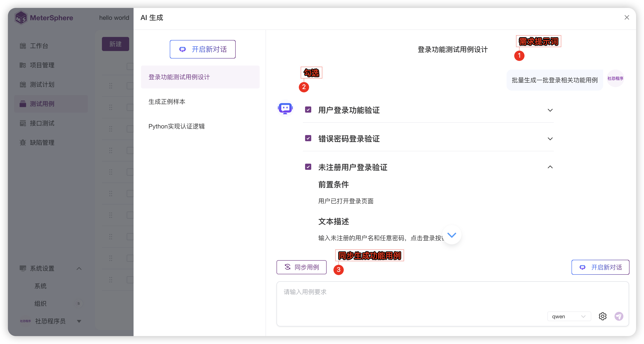Click the 前置条件 heading
Image resolution: width=644 pixels, height=344 pixels.
click(333, 185)
